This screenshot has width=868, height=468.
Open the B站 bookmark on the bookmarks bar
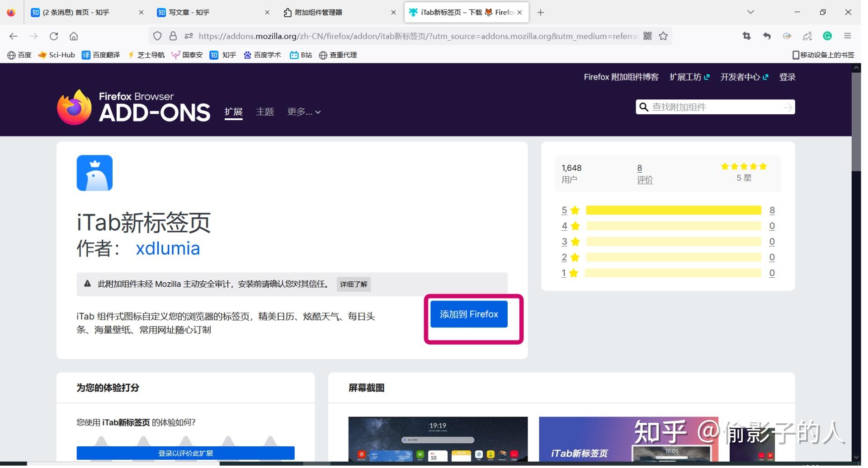pos(301,55)
